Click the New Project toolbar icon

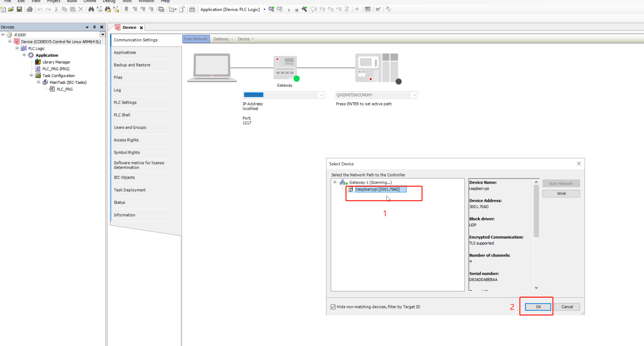coord(3,9)
